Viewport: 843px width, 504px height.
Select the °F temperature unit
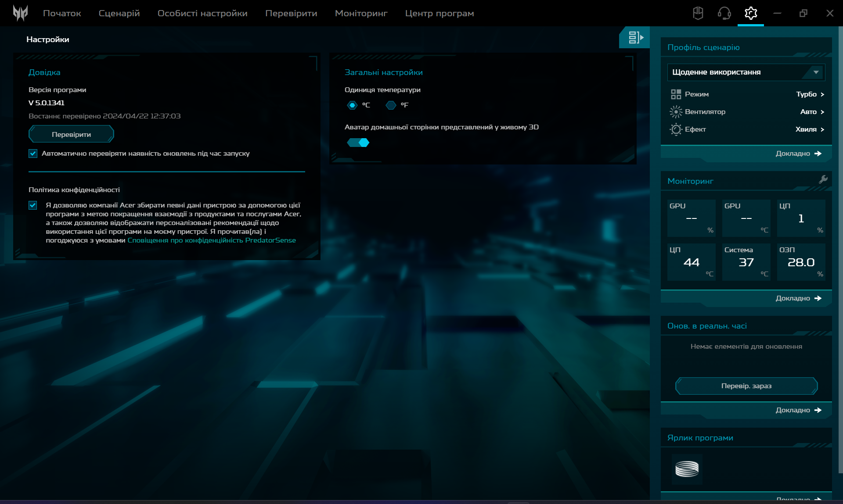pos(391,105)
